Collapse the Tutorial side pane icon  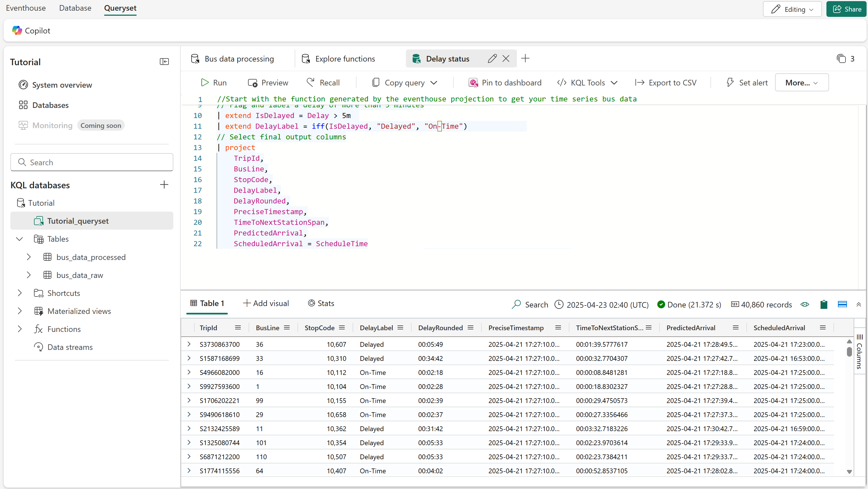(164, 62)
